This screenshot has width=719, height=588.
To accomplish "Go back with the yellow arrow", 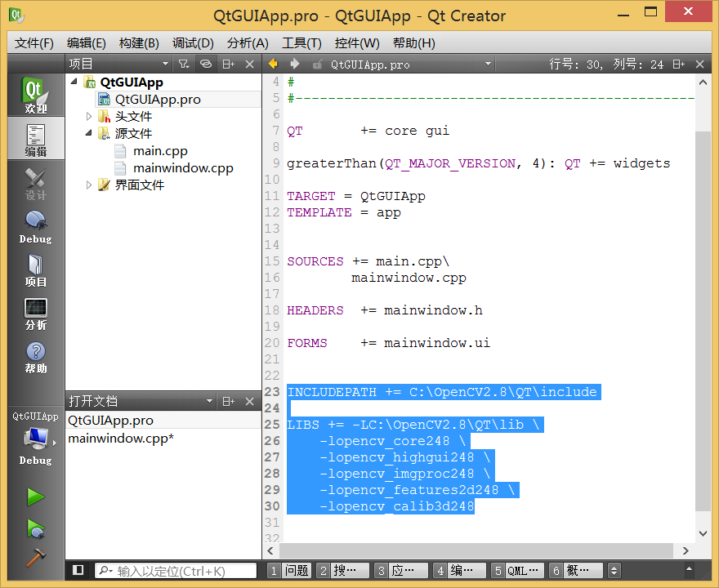I will click(274, 64).
